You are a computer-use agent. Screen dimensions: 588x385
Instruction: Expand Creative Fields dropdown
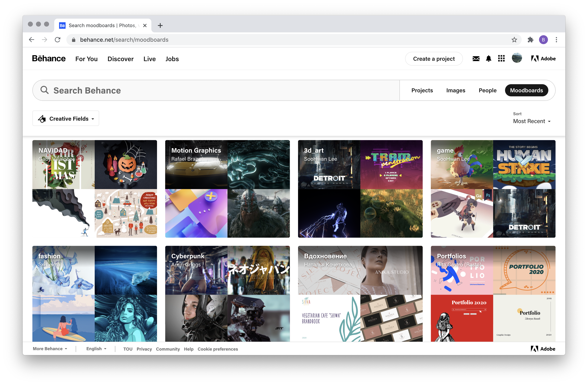(x=66, y=119)
